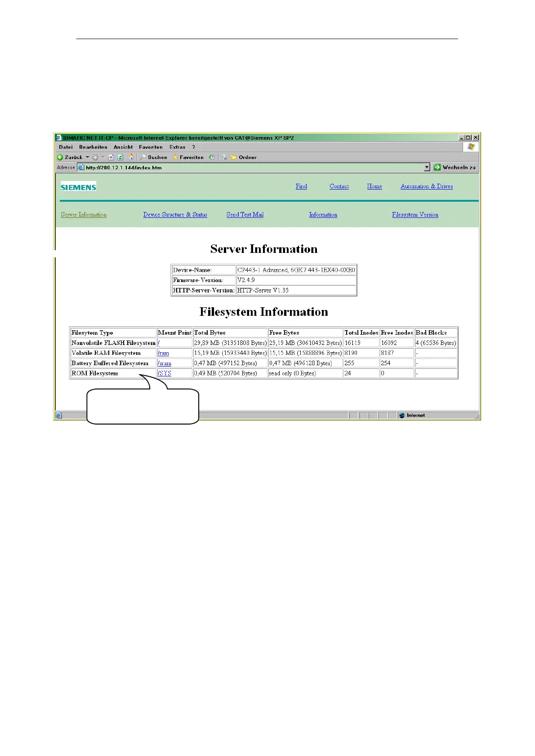Click the 4 (65536 Bytes) bad blocks cell
Viewport: 535px width, 756px height.
click(436, 343)
